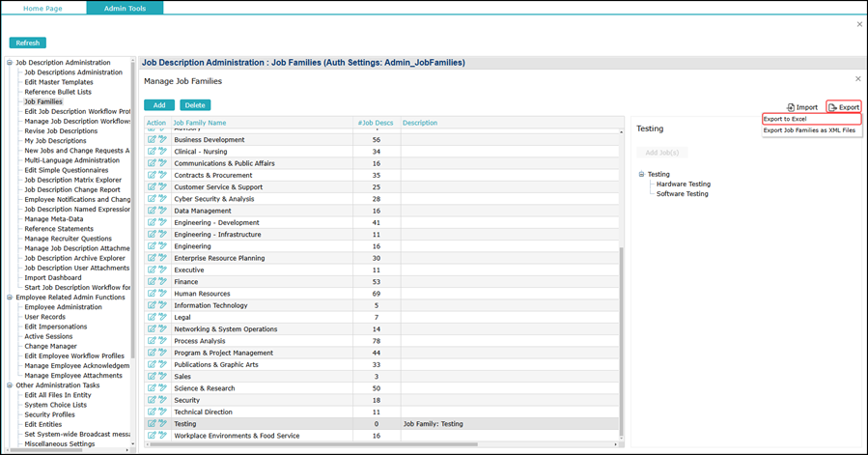Click the edit icon for the Testing row

[152, 424]
